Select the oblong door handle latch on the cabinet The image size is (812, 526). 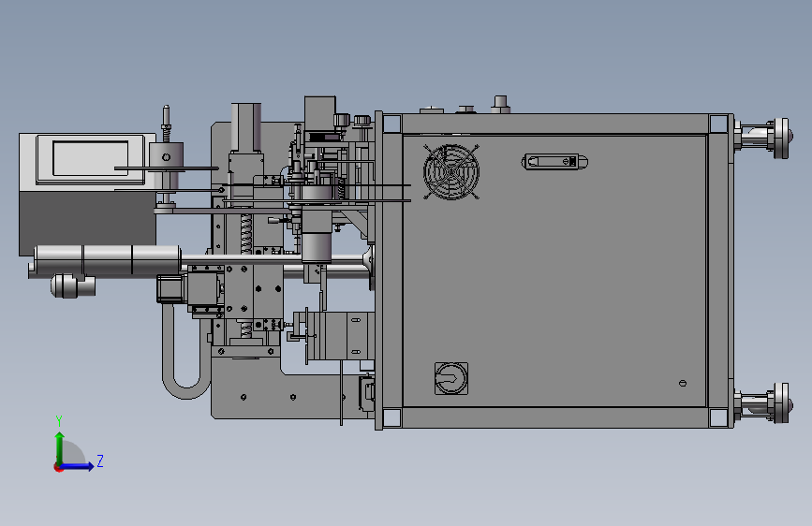(x=554, y=162)
